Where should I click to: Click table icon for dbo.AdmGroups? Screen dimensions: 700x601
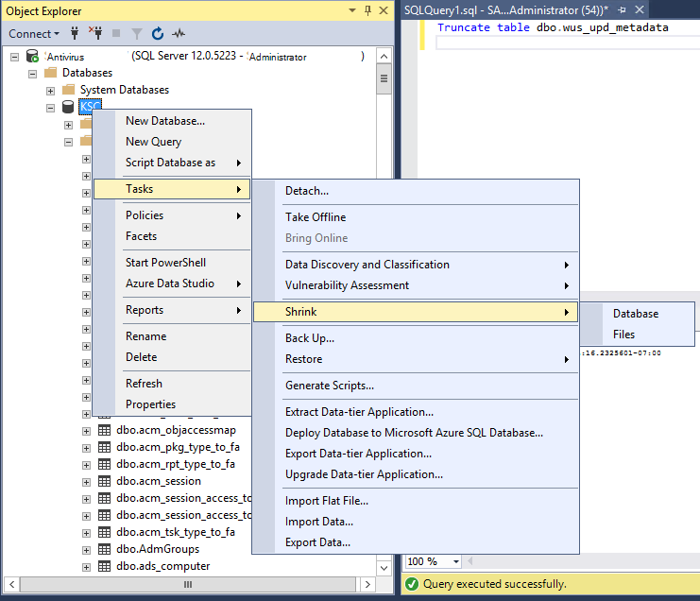pyautogui.click(x=104, y=549)
